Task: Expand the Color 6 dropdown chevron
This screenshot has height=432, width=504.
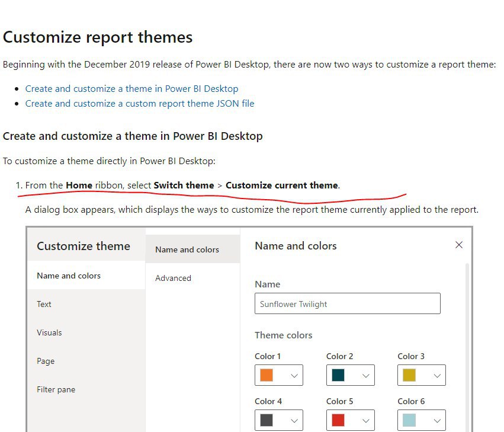Action: coord(437,420)
